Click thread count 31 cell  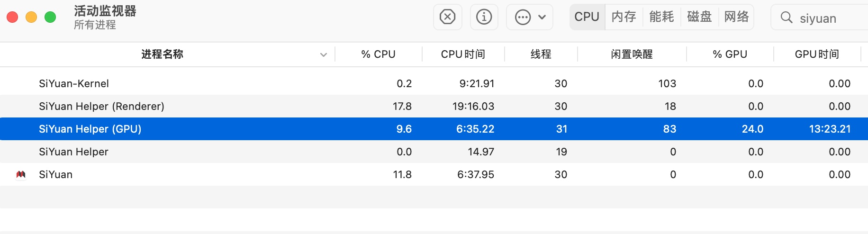(x=561, y=129)
